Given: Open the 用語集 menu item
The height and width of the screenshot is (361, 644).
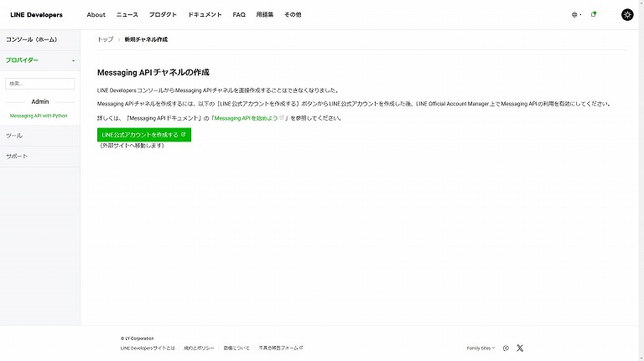Looking at the screenshot, I should tap(264, 15).
